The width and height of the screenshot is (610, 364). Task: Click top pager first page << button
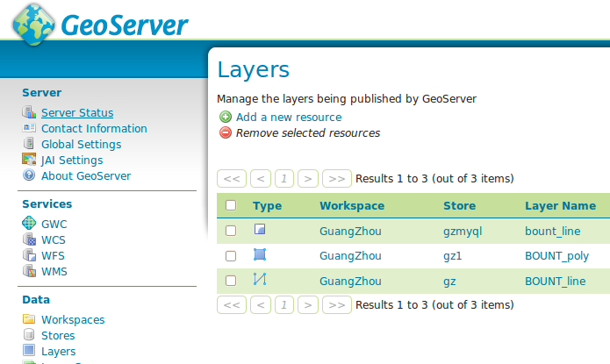click(x=232, y=179)
